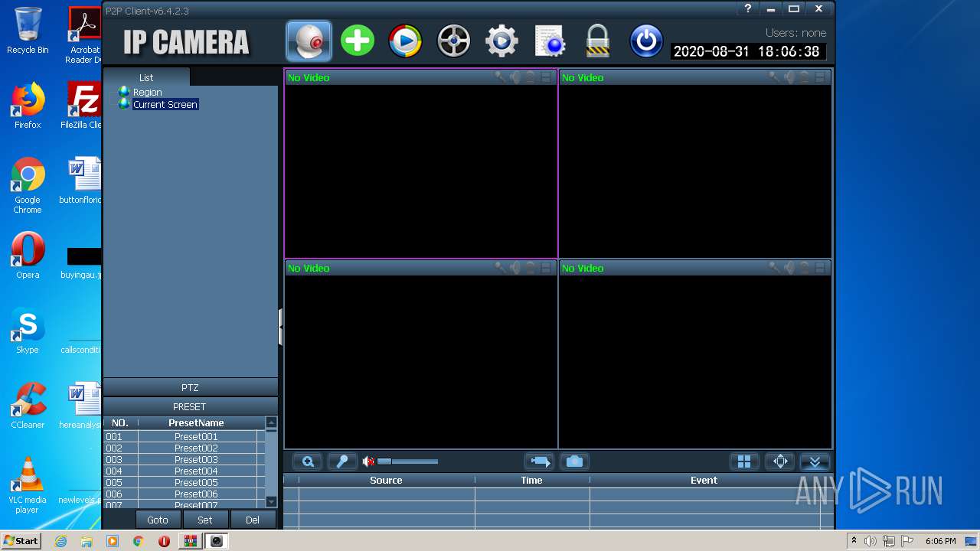Image resolution: width=980 pixels, height=551 pixels.
Task: Open Opera desktop shortcut
Action: tap(28, 256)
